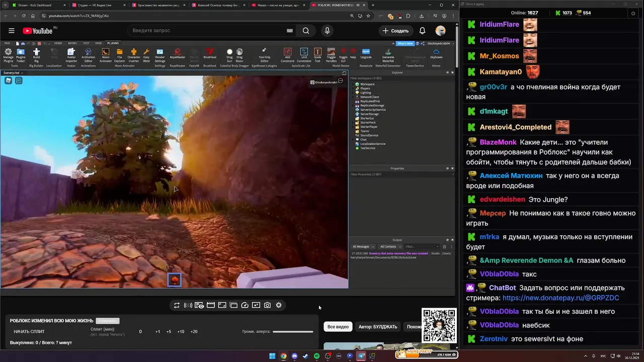Open the browser tab search dropdown
The image size is (644, 362).
tap(6, 5)
